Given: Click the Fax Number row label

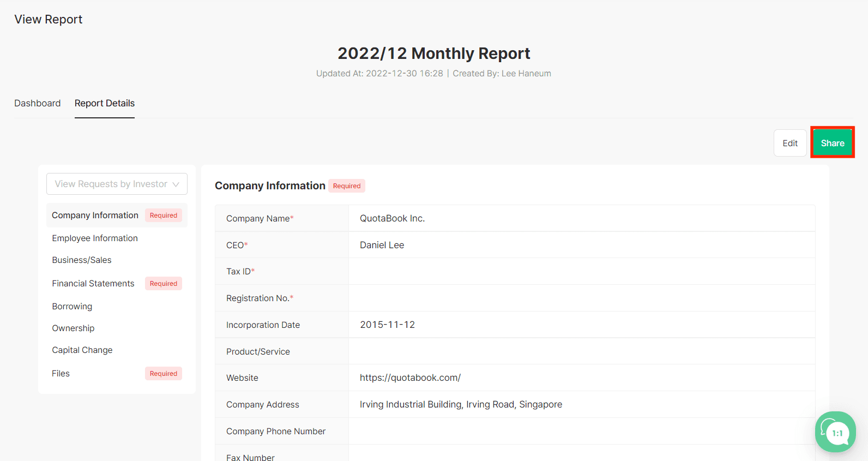Looking at the screenshot, I should [x=250, y=457].
